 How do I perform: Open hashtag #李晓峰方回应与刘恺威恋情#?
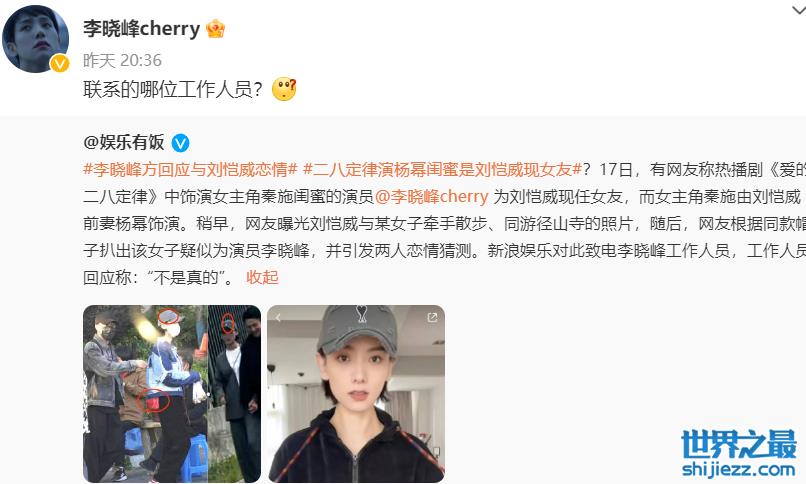[190, 170]
